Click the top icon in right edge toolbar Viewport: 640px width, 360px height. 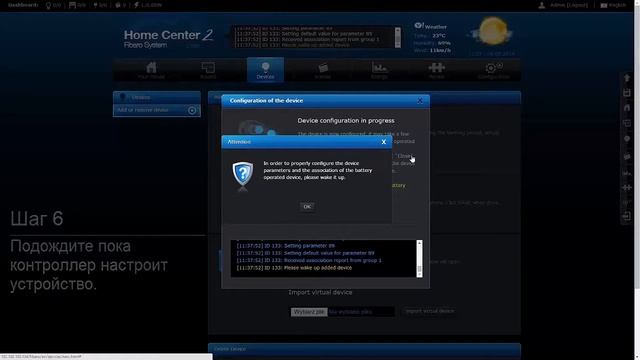click(627, 78)
